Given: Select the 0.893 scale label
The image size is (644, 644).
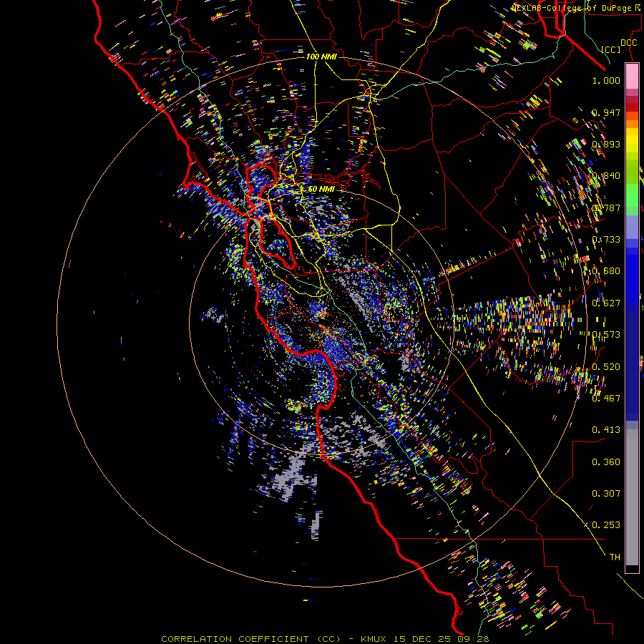Looking at the screenshot, I should click(x=606, y=144).
